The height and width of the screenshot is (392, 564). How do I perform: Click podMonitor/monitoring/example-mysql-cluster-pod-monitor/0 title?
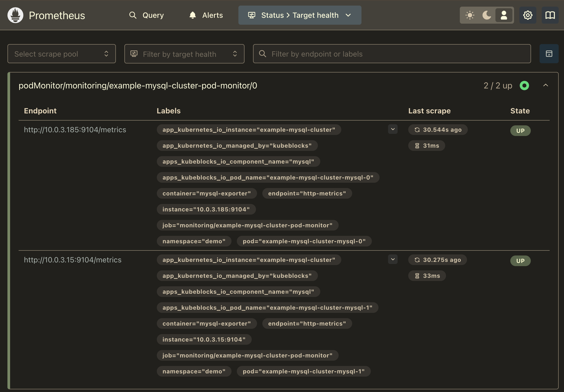coord(138,86)
